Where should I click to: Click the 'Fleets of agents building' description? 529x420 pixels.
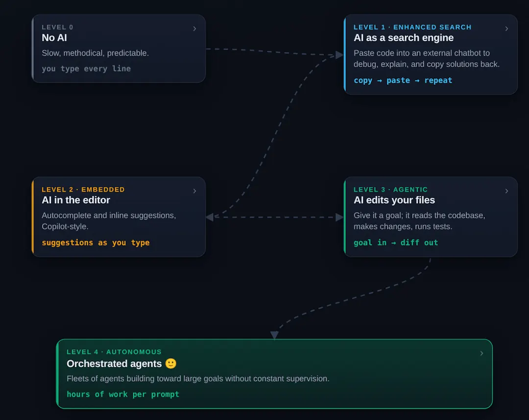point(198,379)
